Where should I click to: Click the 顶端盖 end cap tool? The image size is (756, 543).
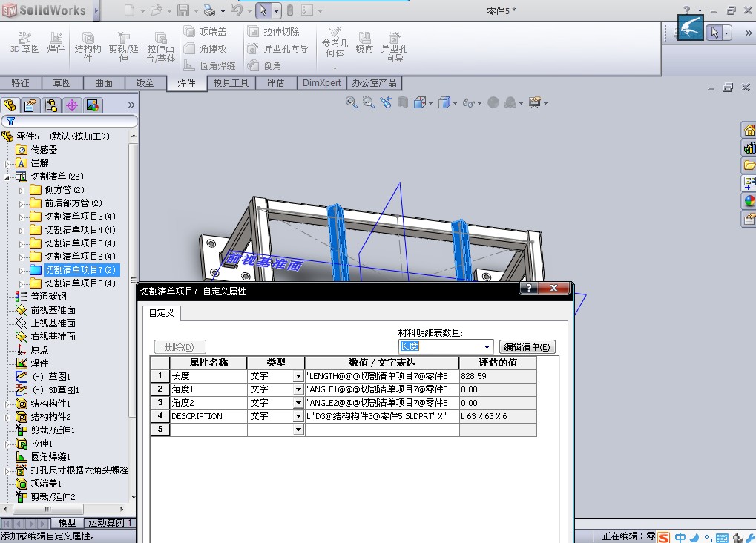click(x=206, y=32)
